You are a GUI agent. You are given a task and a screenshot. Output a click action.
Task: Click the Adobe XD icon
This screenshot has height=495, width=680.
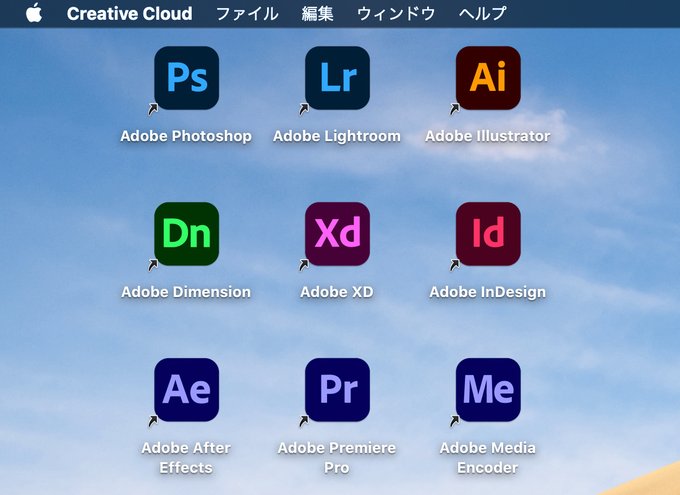coord(337,234)
